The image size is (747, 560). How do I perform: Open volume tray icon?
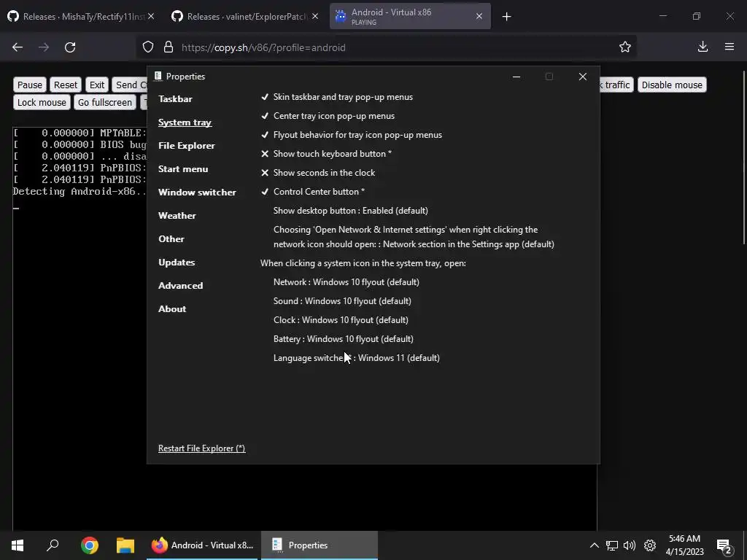point(630,545)
